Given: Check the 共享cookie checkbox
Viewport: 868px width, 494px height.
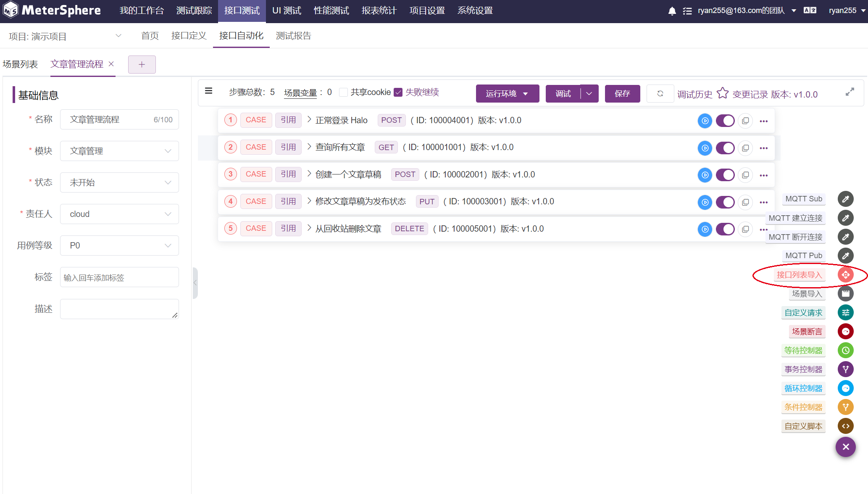Looking at the screenshot, I should (343, 92).
